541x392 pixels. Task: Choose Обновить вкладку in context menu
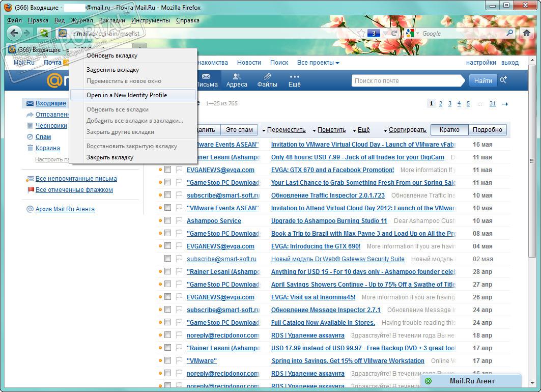133,55
